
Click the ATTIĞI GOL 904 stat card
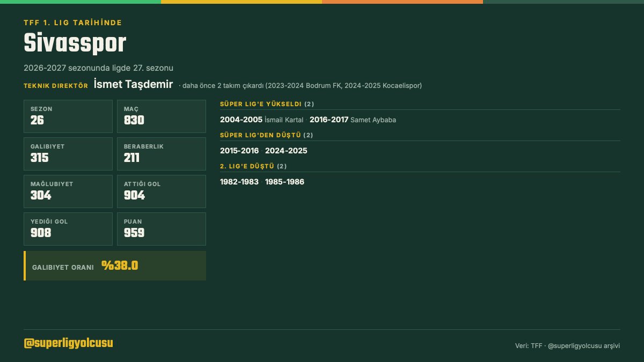point(162,191)
